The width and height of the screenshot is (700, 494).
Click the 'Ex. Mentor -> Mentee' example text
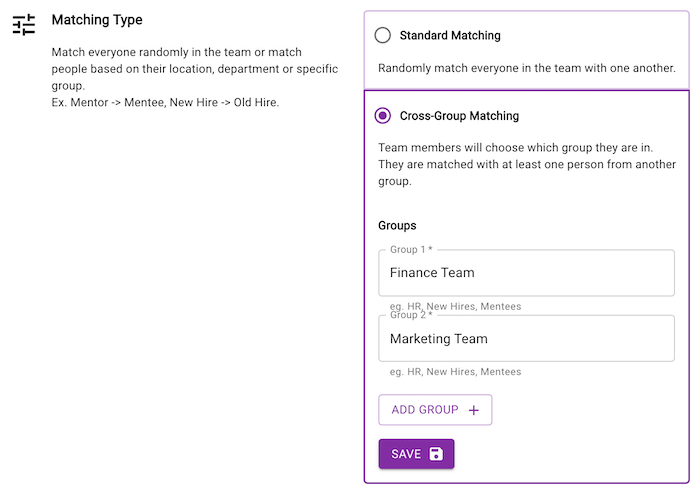point(165,102)
